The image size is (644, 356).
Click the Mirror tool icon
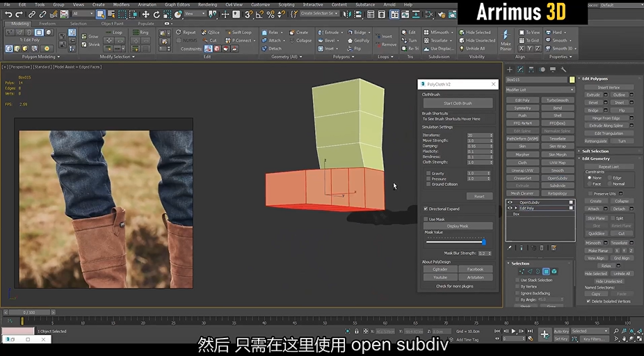(347, 15)
